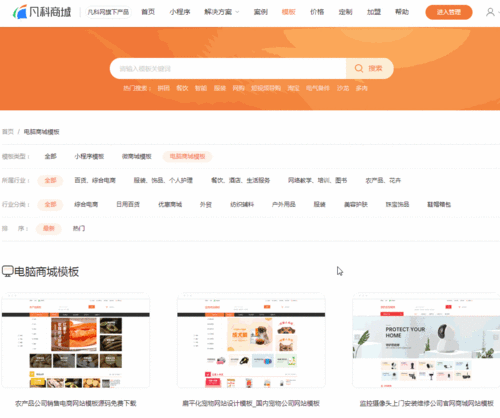The image size is (500, 418).
Task: Click title 扁平化宠物网站设计模板
Action: point(217,403)
